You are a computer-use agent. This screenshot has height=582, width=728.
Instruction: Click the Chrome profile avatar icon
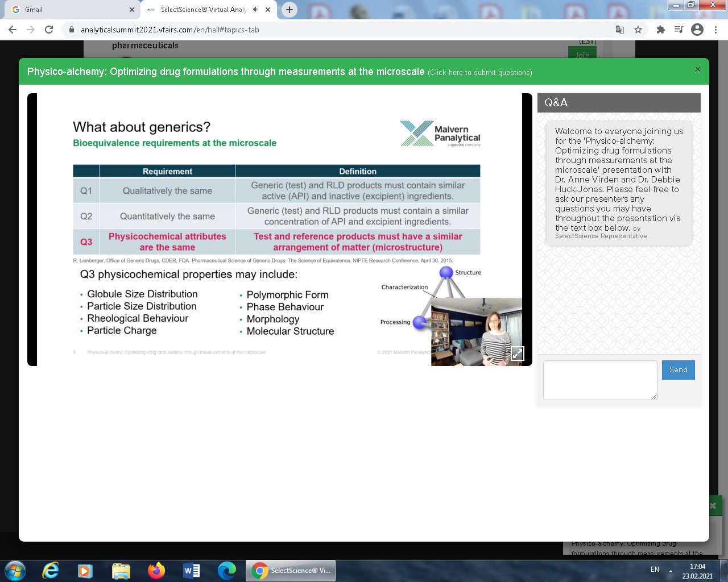point(697,30)
